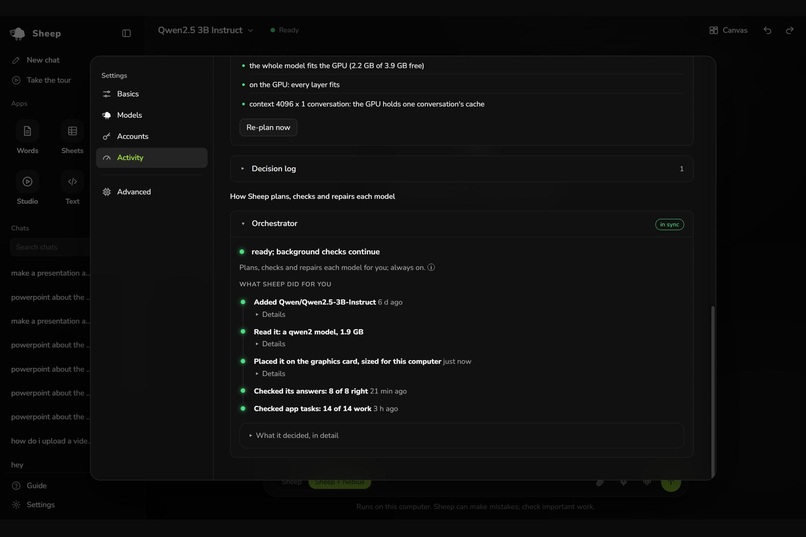The image size is (806, 537).
Task: Open the Sheets app
Action: (72, 137)
